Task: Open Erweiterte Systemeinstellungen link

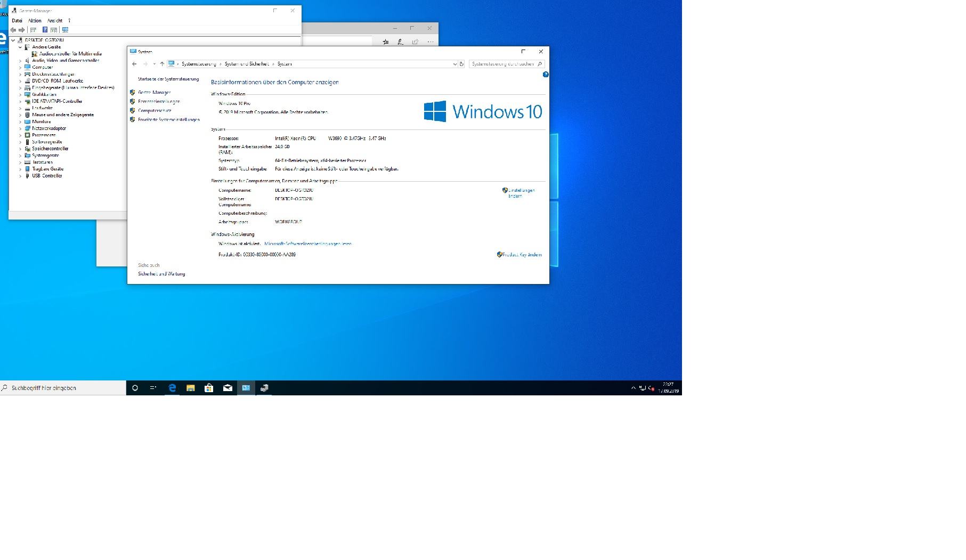Action: point(169,120)
